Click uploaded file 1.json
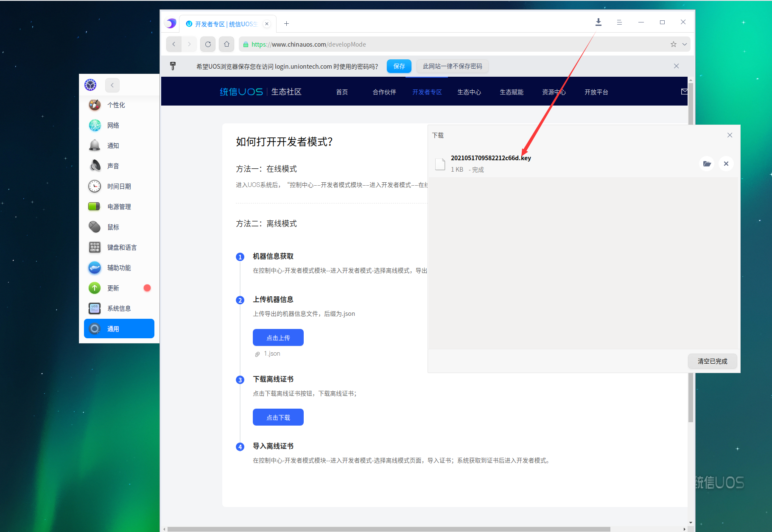The width and height of the screenshot is (772, 532). (272, 354)
